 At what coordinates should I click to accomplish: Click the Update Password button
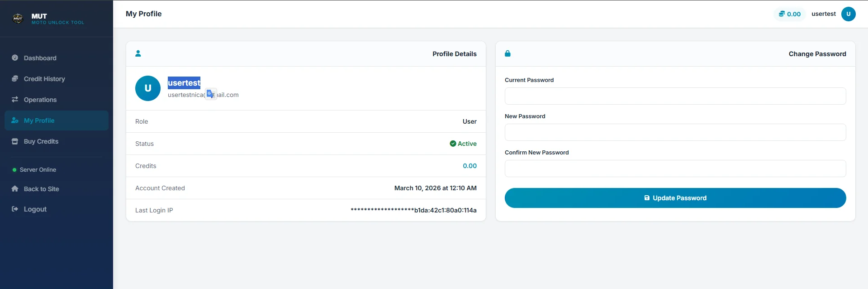(675, 198)
